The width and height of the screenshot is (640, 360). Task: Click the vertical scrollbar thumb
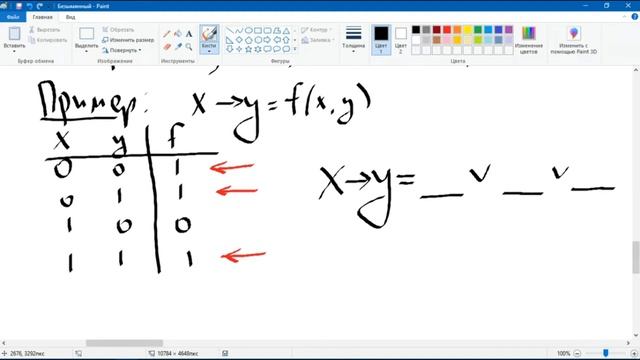point(636,257)
